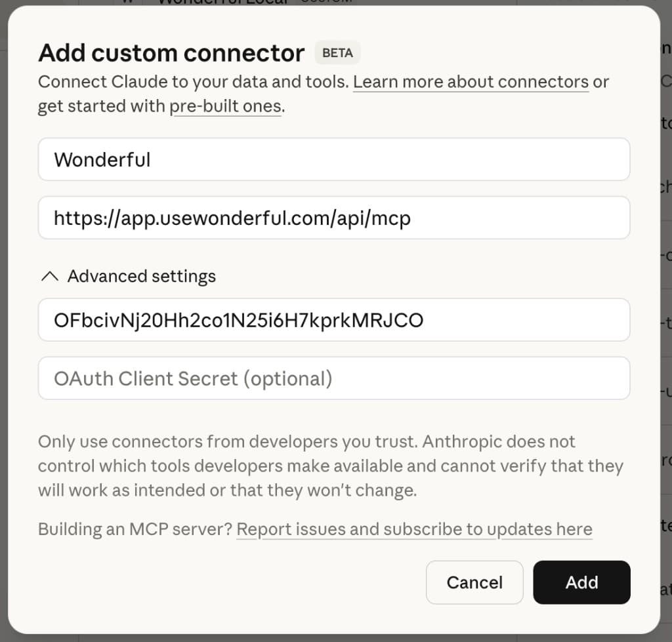Click the Add custom connector heading
The width and height of the screenshot is (672, 642).
click(171, 52)
